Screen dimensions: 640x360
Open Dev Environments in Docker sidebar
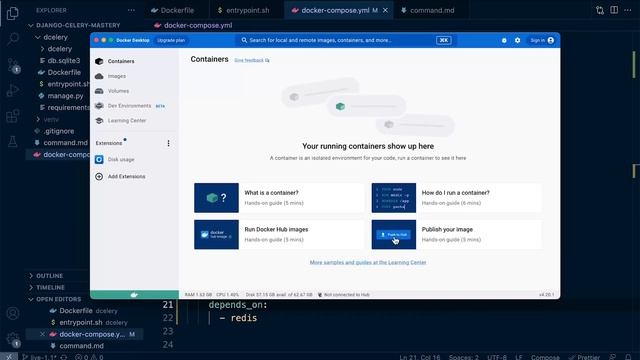pyautogui.click(x=129, y=106)
